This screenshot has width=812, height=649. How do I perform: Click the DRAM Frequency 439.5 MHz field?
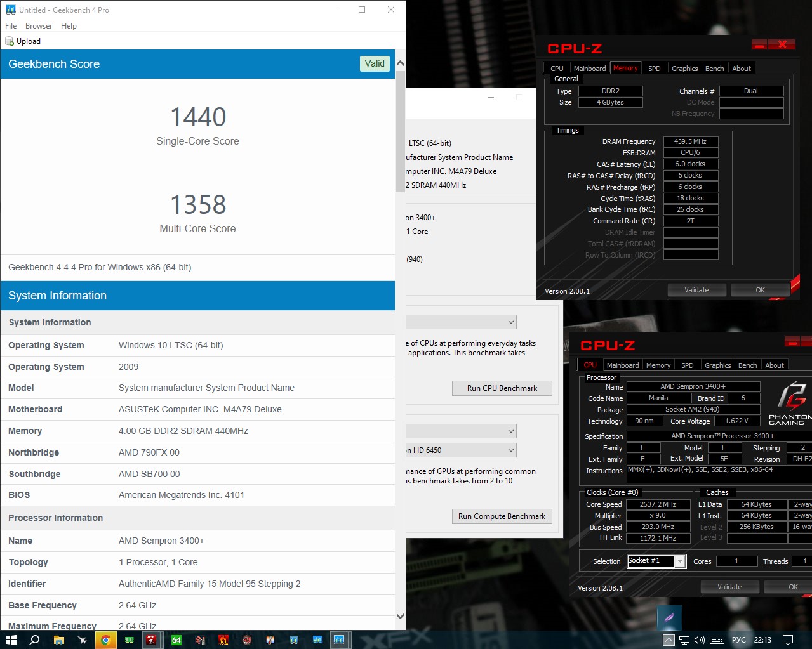[691, 141]
